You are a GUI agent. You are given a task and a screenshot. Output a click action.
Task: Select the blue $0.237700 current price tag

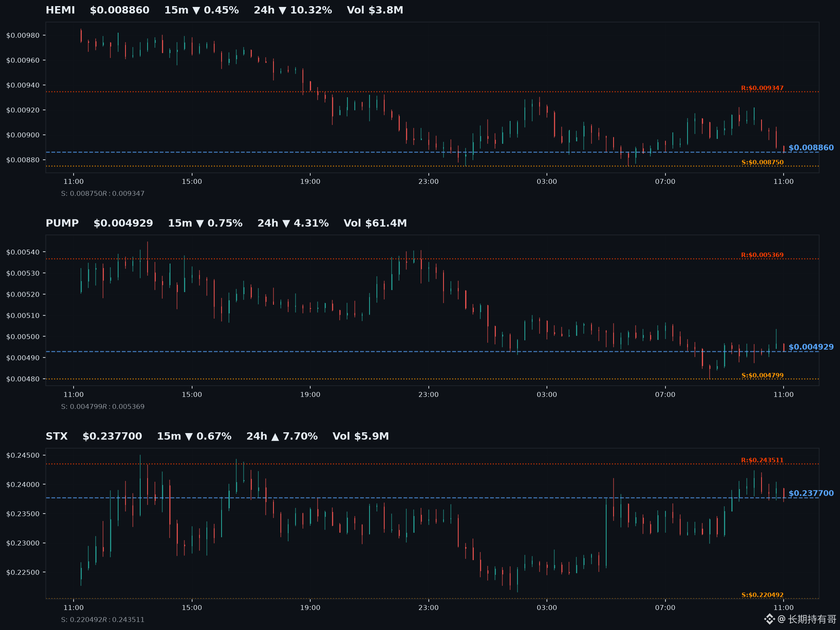(811, 493)
